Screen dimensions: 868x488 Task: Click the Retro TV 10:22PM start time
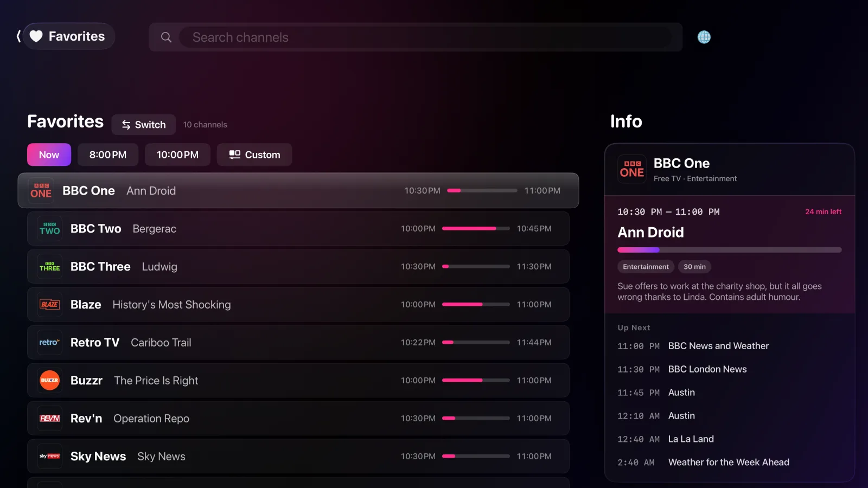[x=418, y=343]
